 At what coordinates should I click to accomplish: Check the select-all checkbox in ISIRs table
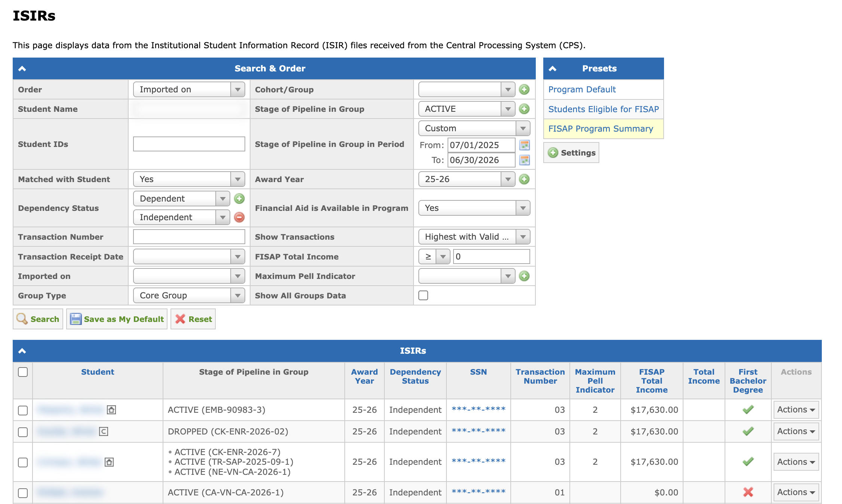pyautogui.click(x=23, y=372)
